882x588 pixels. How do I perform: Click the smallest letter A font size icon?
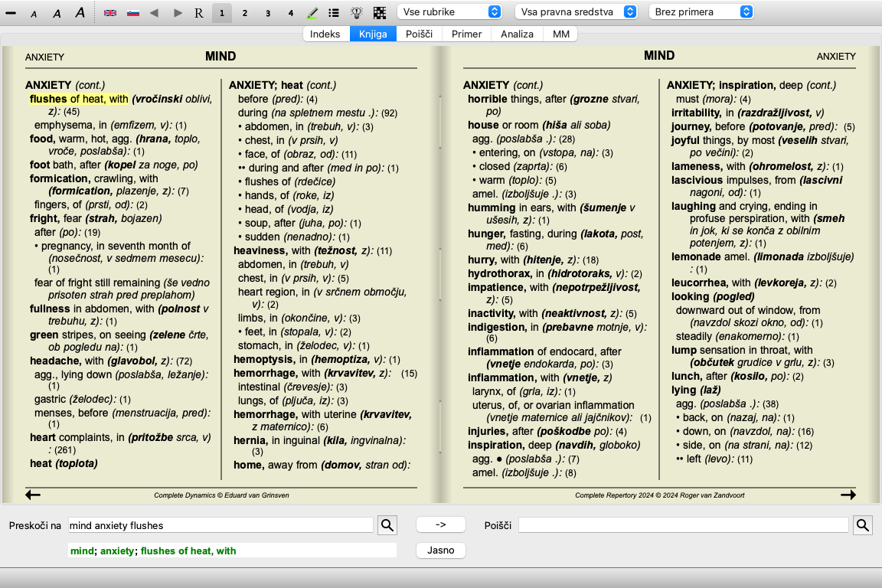point(33,13)
